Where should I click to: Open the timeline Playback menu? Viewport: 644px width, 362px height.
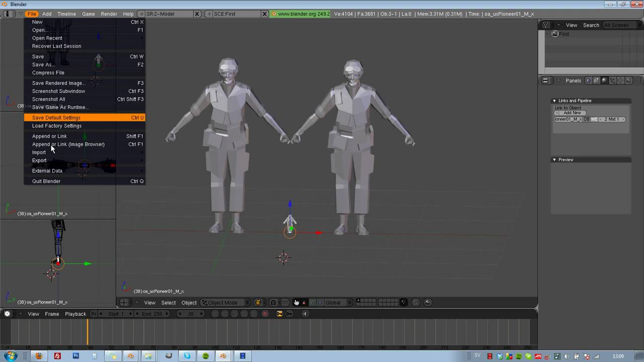tap(75, 314)
